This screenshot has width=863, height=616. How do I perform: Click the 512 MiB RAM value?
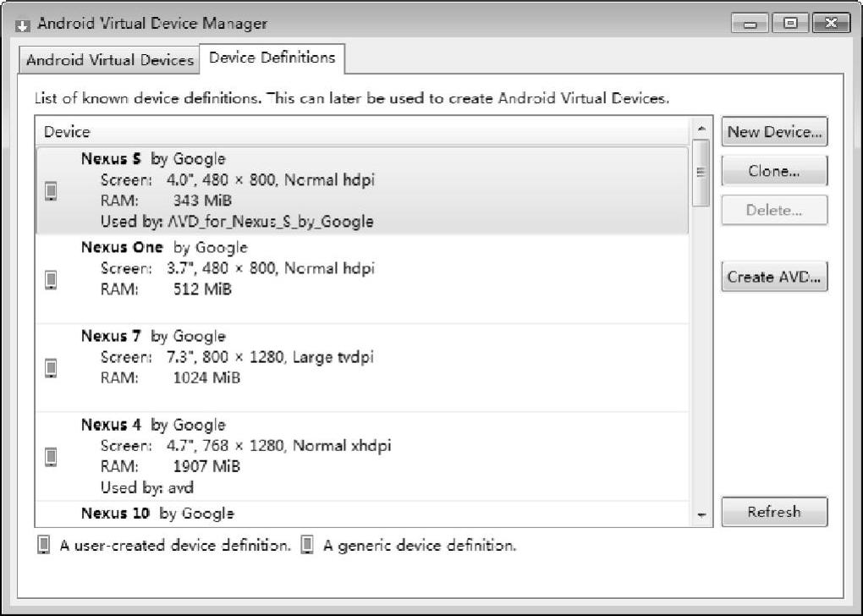202,289
